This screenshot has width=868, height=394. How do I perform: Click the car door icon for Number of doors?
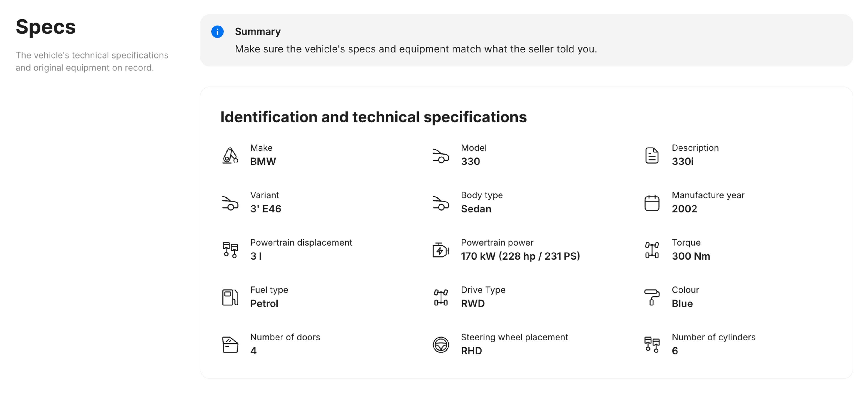(230, 345)
